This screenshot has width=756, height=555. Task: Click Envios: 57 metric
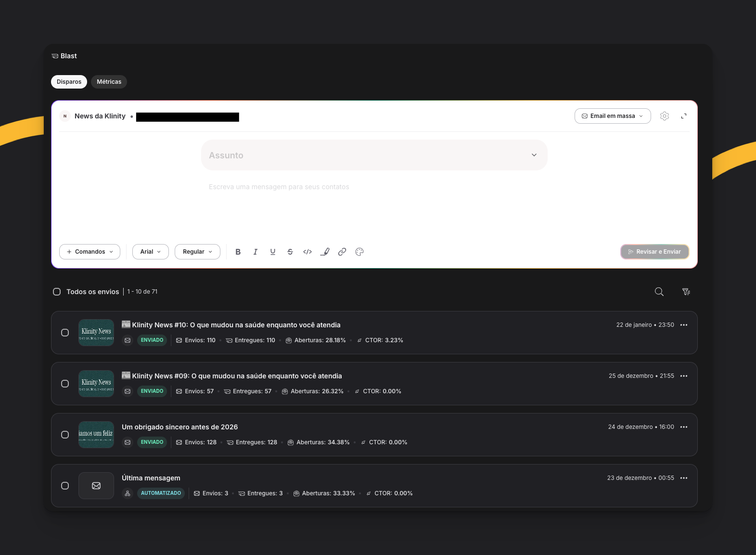pyautogui.click(x=195, y=391)
